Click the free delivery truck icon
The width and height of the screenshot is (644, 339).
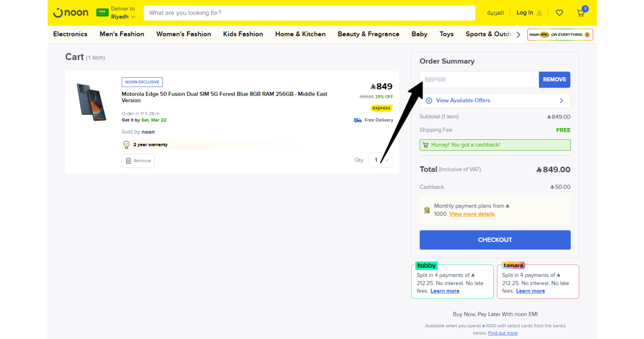(x=358, y=120)
